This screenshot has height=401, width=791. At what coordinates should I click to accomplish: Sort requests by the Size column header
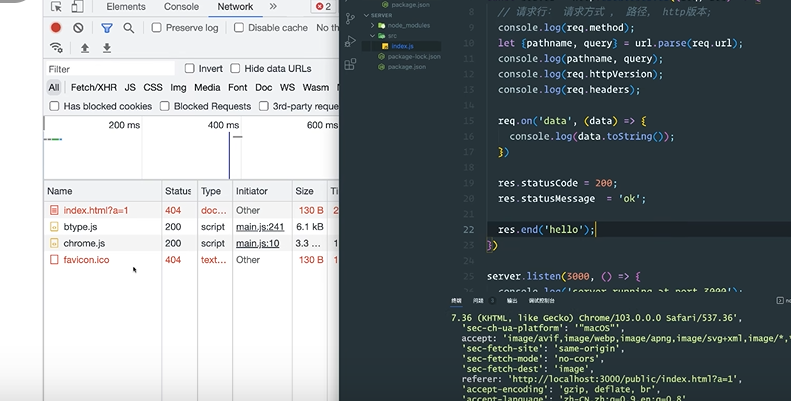pos(309,191)
